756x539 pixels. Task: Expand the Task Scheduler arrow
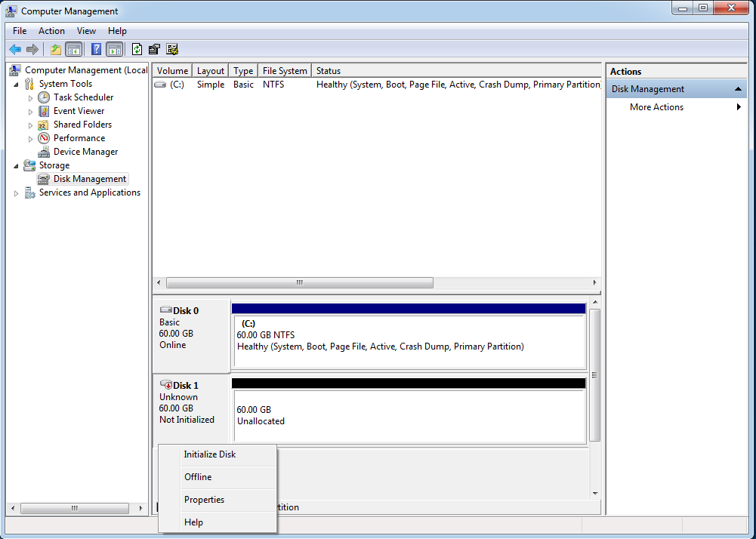30,98
